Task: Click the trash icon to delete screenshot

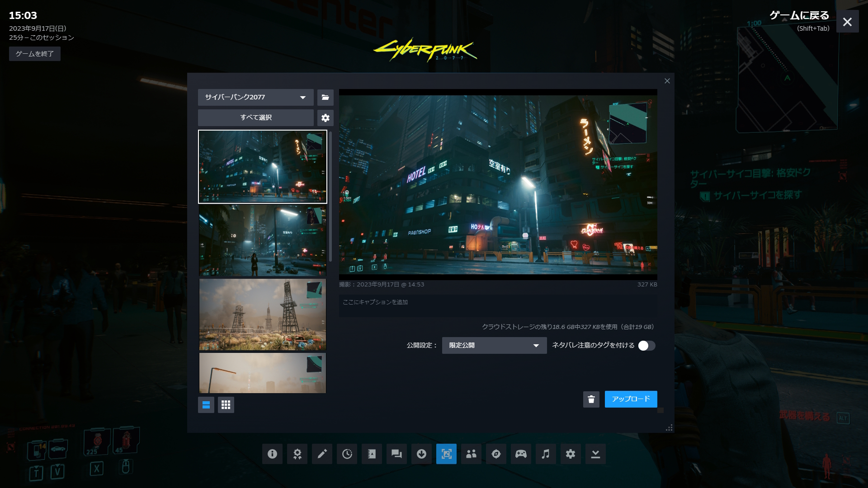Action: [591, 399]
